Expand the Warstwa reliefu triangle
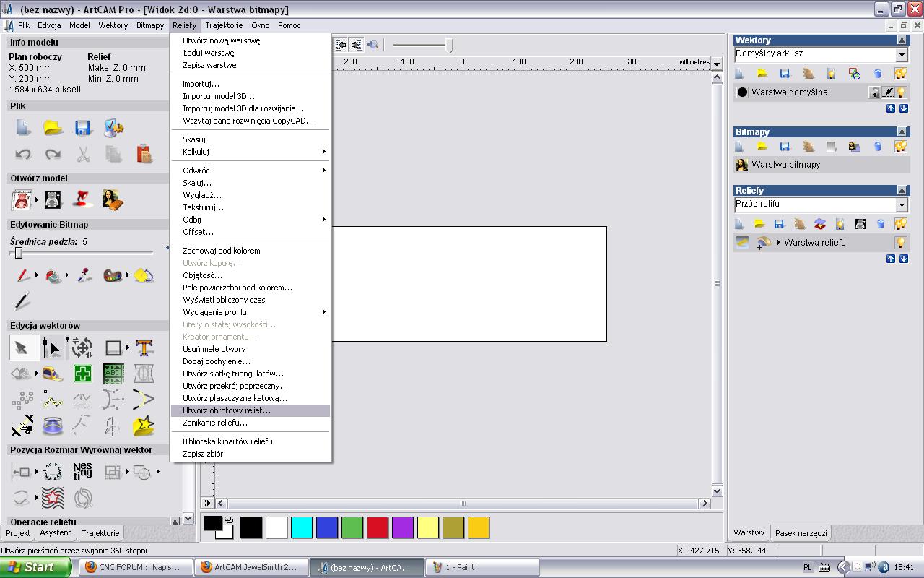924x578 pixels. tap(779, 243)
